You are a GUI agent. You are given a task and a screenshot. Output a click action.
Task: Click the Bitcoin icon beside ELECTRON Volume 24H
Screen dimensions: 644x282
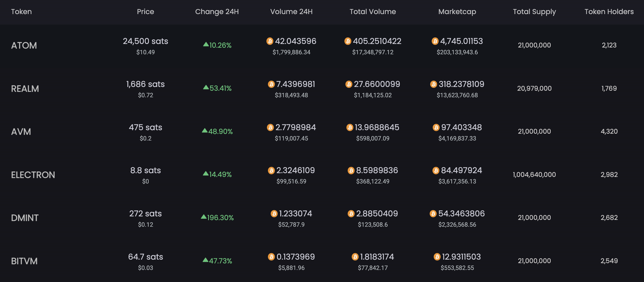click(271, 171)
